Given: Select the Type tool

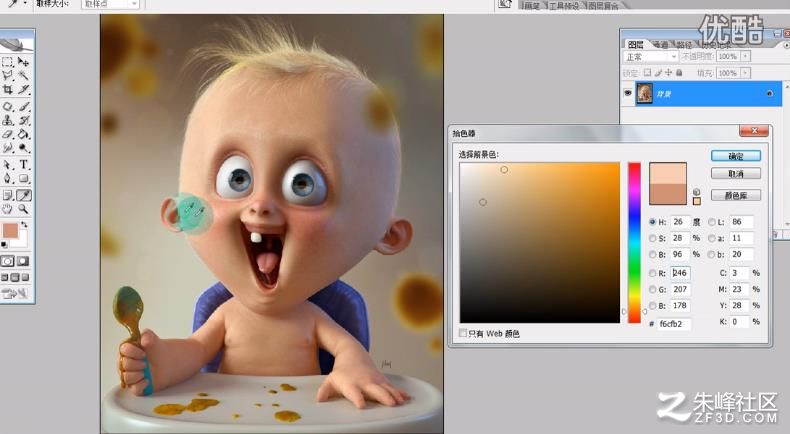Looking at the screenshot, I should click(x=23, y=165).
